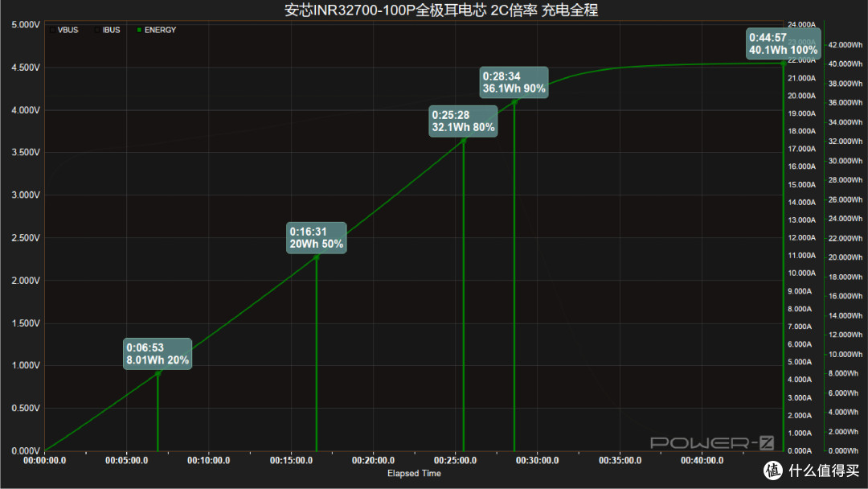Toggle the ENERGY legend series
Viewport: 868px width, 489px height.
(157, 30)
